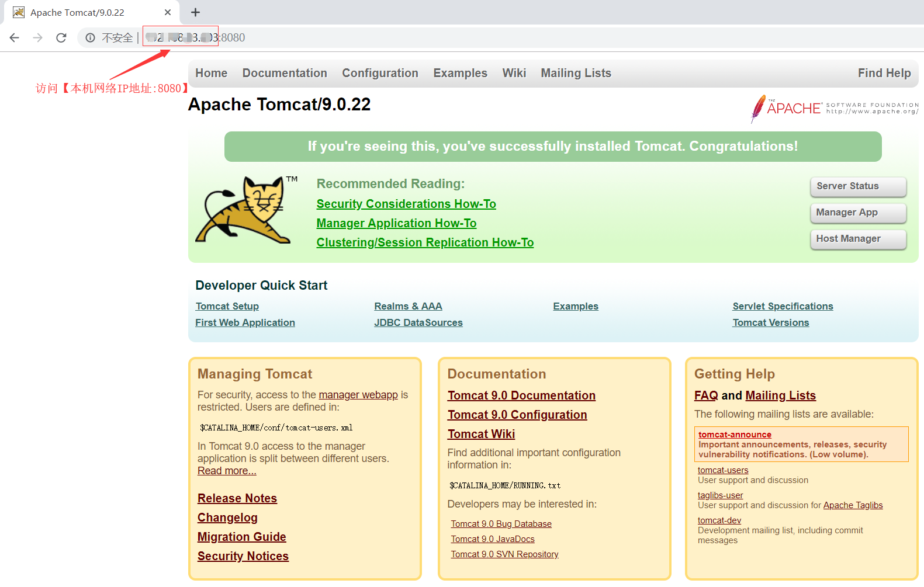Screen dimensions: 924x587
Task: Click the Apache Tomcat/9.0.22 page heading
Action: [279, 105]
